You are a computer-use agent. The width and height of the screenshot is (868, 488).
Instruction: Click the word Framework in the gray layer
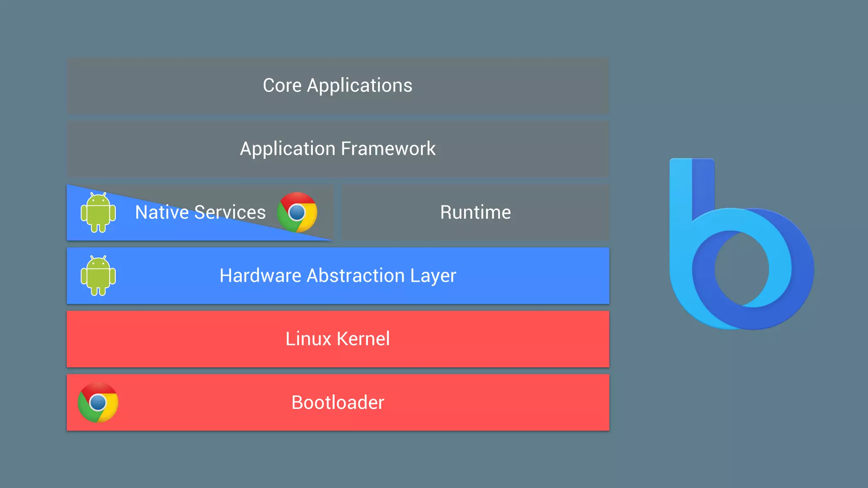click(x=388, y=149)
